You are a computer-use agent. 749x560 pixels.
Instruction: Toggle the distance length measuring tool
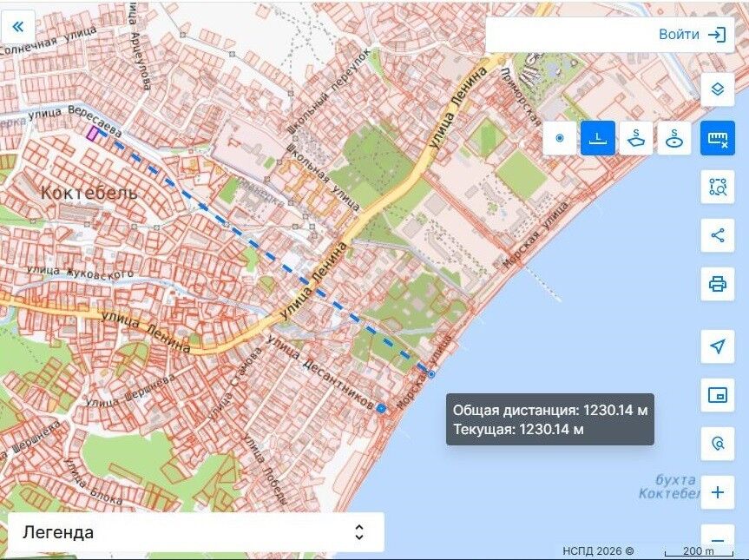coord(598,138)
